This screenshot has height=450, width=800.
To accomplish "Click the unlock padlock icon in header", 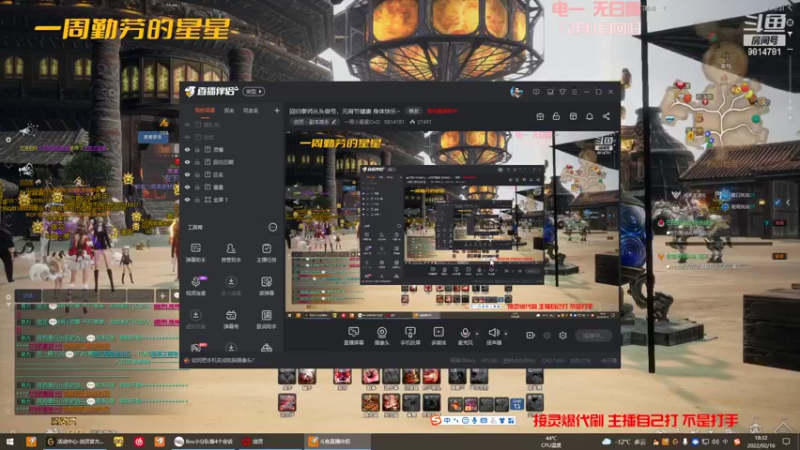I will coord(556,116).
